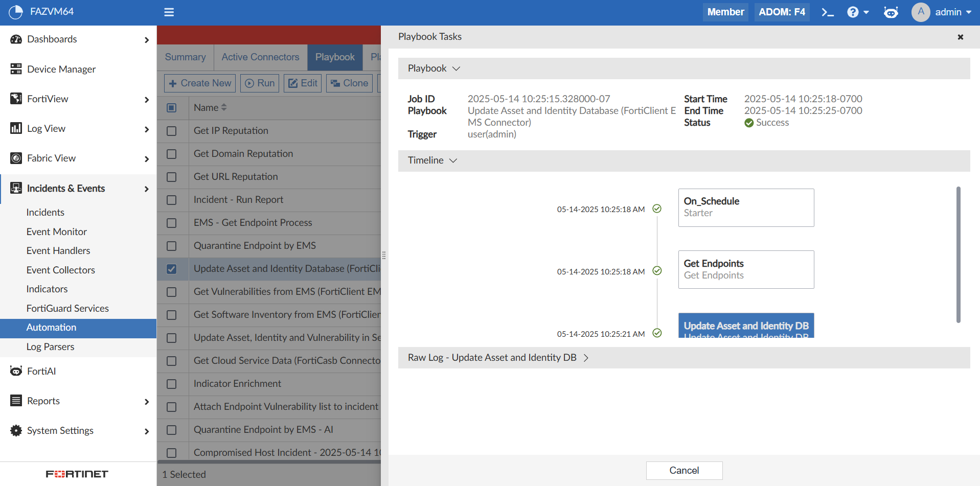Viewport: 980px width, 486px height.
Task: Open the terminal console icon in the top bar
Action: pos(828,12)
